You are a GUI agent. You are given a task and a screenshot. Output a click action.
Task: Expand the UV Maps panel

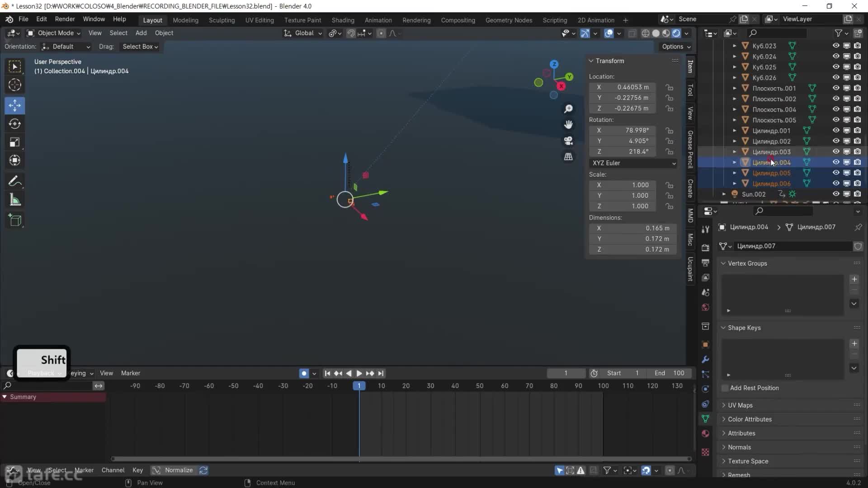click(740, 405)
